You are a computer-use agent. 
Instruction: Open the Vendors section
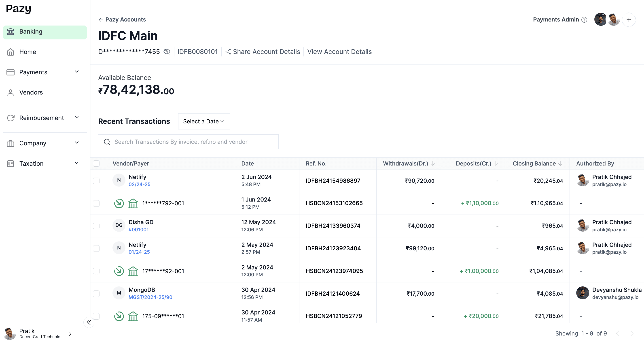tap(31, 92)
